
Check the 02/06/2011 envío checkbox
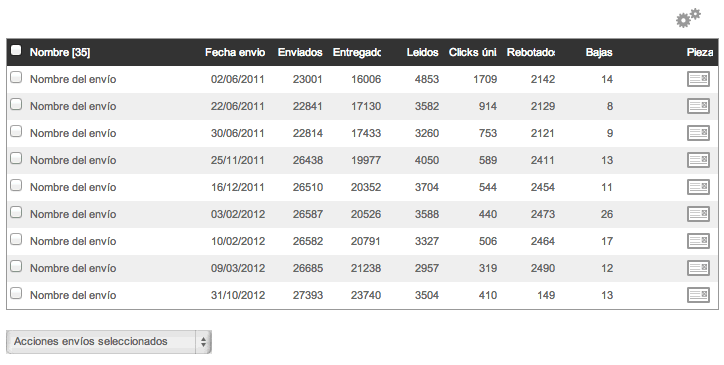tap(16, 77)
